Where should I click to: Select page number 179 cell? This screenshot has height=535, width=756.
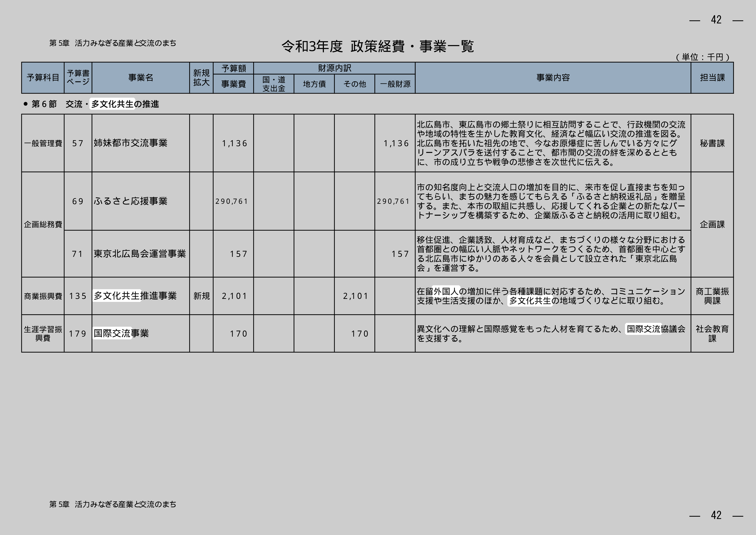coord(78,333)
